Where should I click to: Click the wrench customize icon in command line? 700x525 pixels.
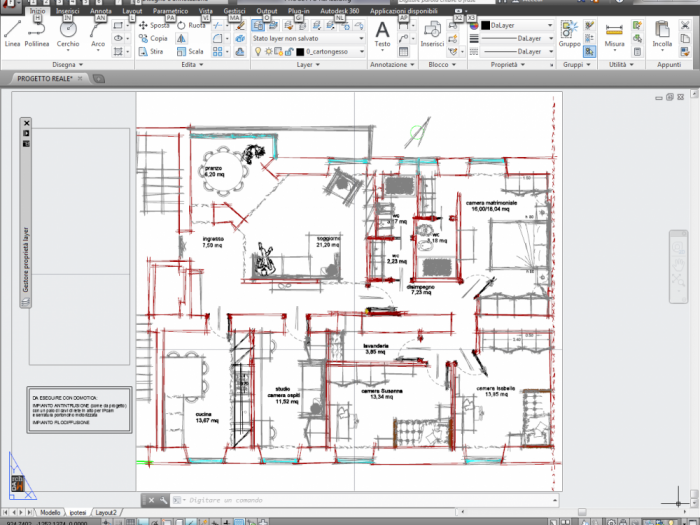point(163,500)
